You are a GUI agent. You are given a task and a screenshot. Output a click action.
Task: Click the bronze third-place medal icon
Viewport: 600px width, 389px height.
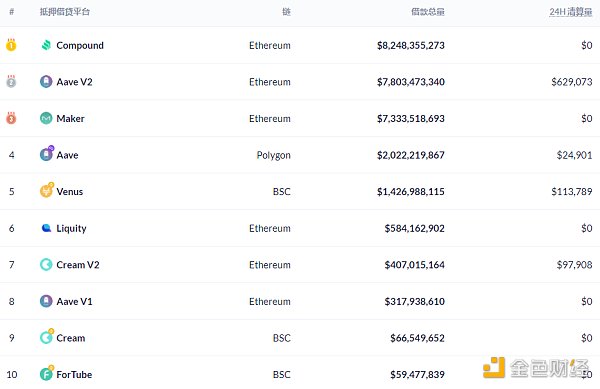[11, 118]
